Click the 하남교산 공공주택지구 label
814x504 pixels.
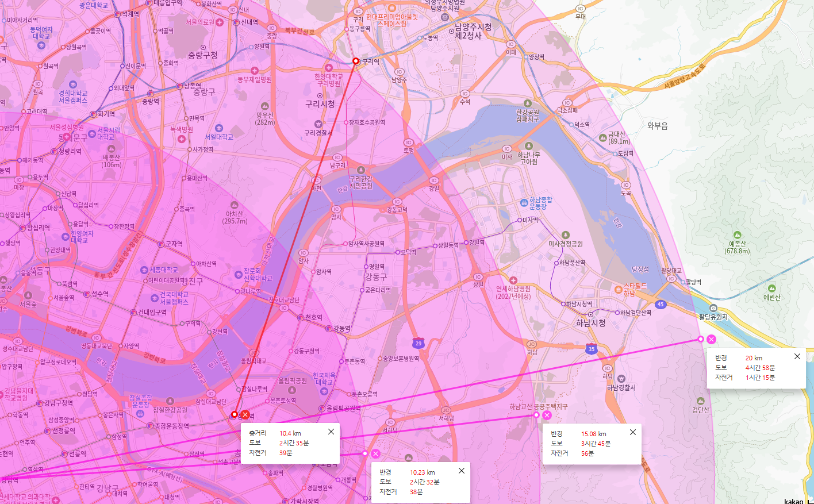point(538,407)
